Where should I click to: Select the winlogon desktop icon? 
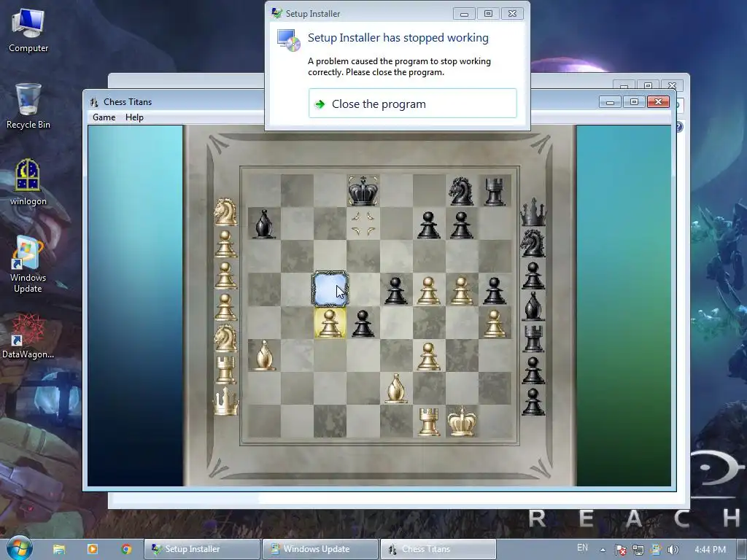(28, 182)
